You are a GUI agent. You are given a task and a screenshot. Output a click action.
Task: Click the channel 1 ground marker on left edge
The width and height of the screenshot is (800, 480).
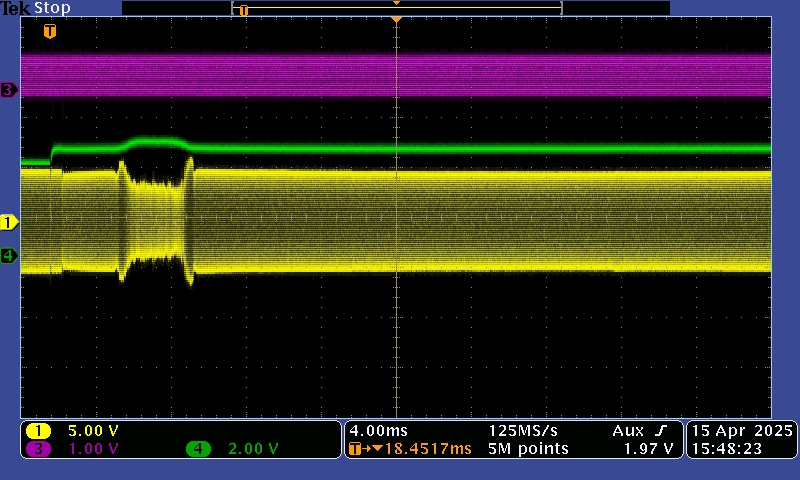coord(9,222)
